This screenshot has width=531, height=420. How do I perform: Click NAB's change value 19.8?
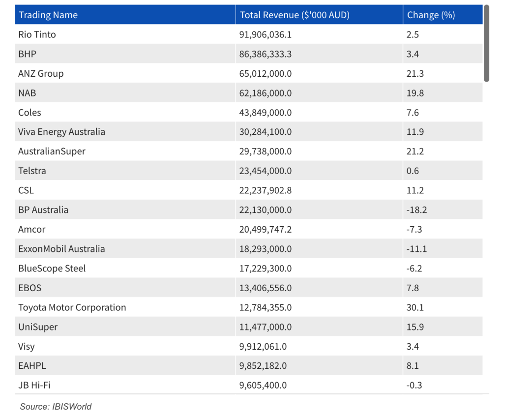click(415, 93)
